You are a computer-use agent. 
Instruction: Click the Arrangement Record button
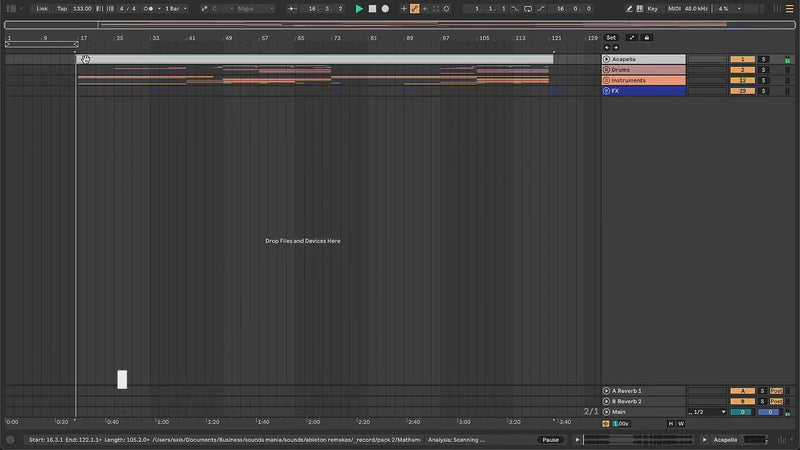385,8
